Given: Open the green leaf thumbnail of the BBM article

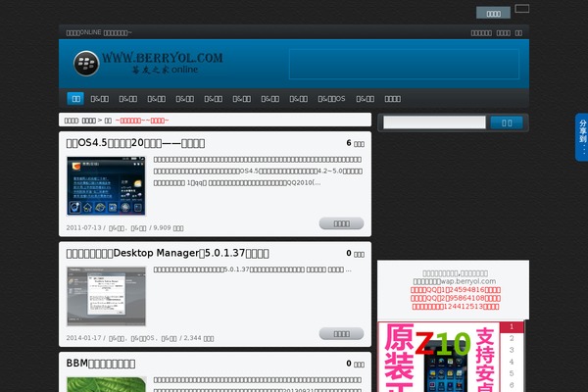Looking at the screenshot, I should 106,384.
